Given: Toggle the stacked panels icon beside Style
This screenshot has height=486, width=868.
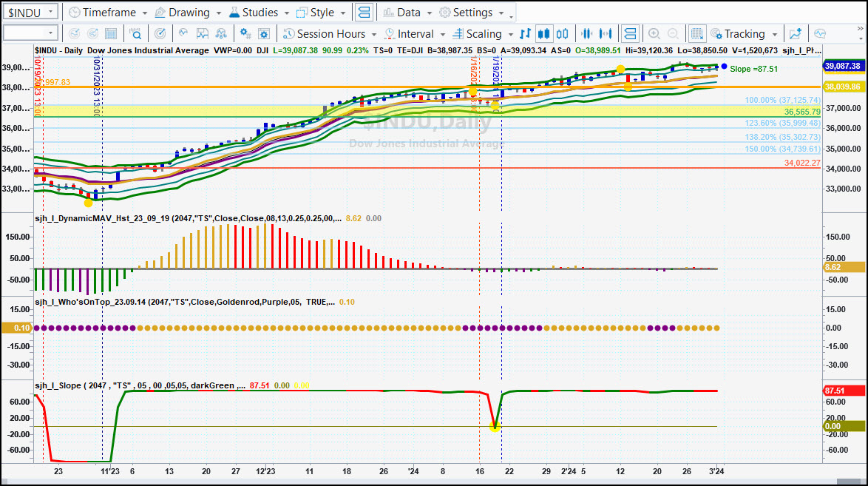Looking at the screenshot, I should [364, 12].
